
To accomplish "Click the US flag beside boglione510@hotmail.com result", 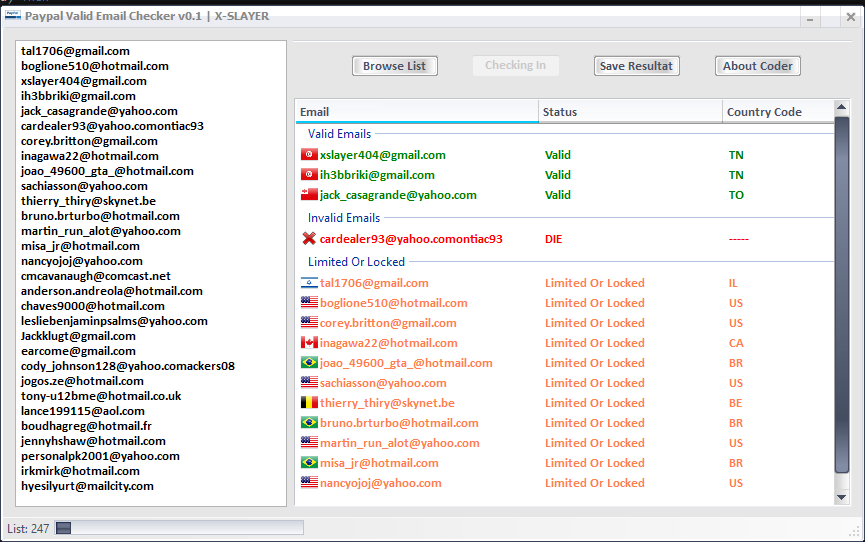I will tap(309, 302).
